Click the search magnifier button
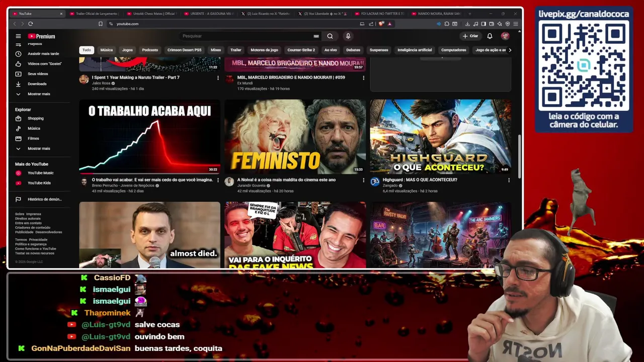This screenshot has height=362, width=644. (330, 36)
